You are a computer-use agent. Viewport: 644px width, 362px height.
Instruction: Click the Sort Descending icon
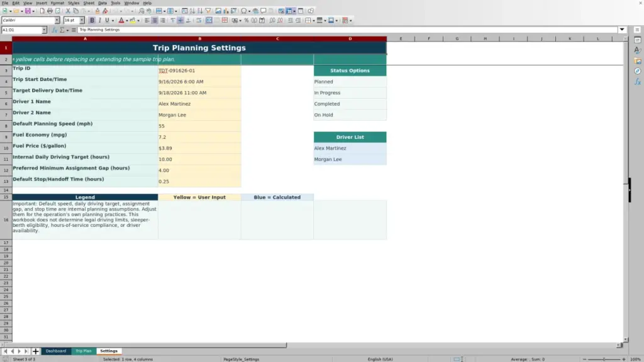pos(200,11)
